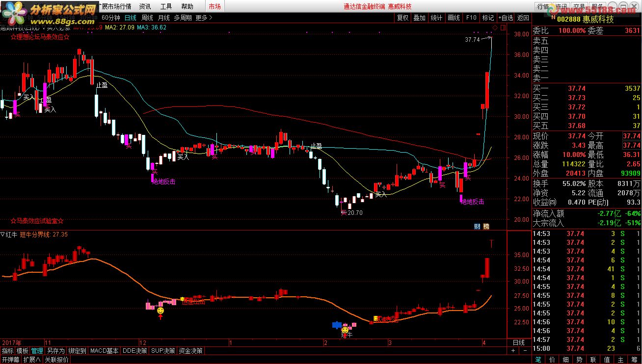This screenshot has width=642, height=364.
Task: Click the smiley signal labeled 短牛 near February
Action: click(x=345, y=331)
